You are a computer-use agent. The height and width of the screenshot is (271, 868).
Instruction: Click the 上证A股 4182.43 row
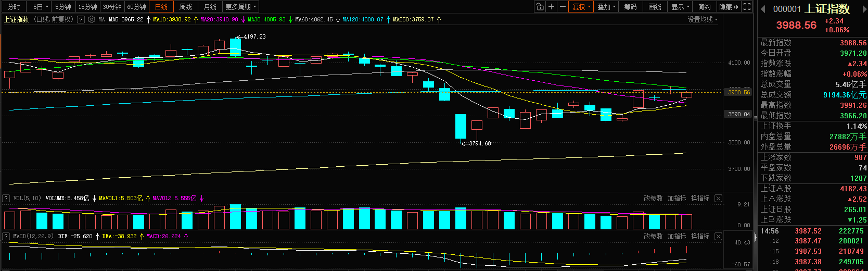point(813,189)
